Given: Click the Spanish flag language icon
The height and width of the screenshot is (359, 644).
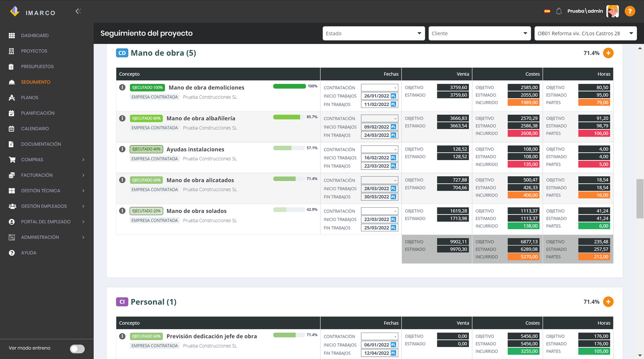Looking at the screenshot, I should pos(547,11).
